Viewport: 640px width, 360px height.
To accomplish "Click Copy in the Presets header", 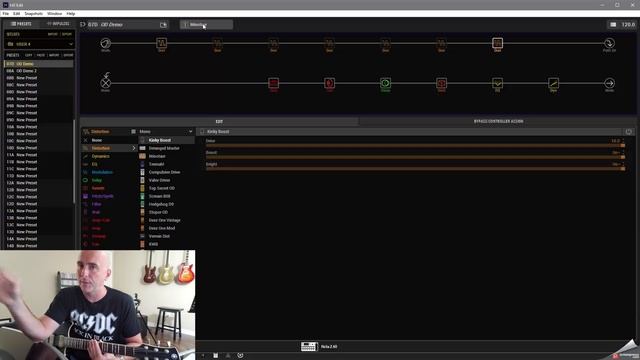I will click(29, 55).
